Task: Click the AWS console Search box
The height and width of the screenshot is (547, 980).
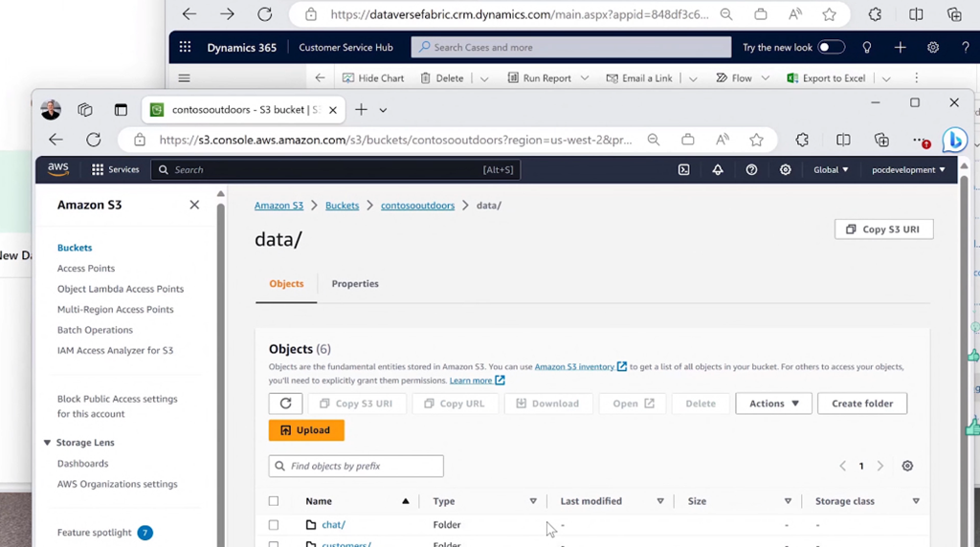Action: 336,170
